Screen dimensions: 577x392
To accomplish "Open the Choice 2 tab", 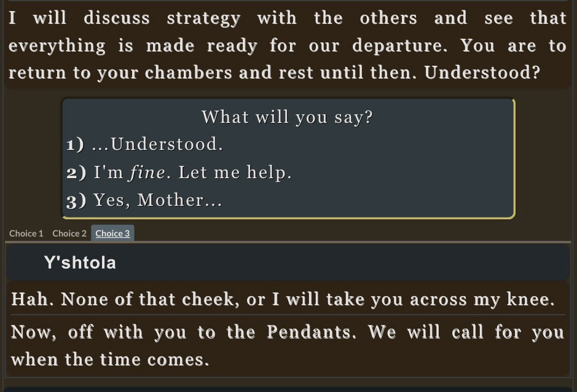I will [x=69, y=233].
